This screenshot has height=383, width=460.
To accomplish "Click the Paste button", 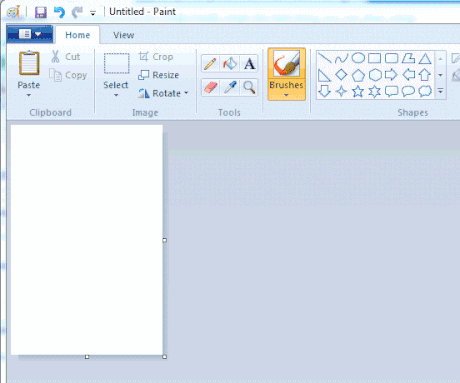I will pos(29,74).
